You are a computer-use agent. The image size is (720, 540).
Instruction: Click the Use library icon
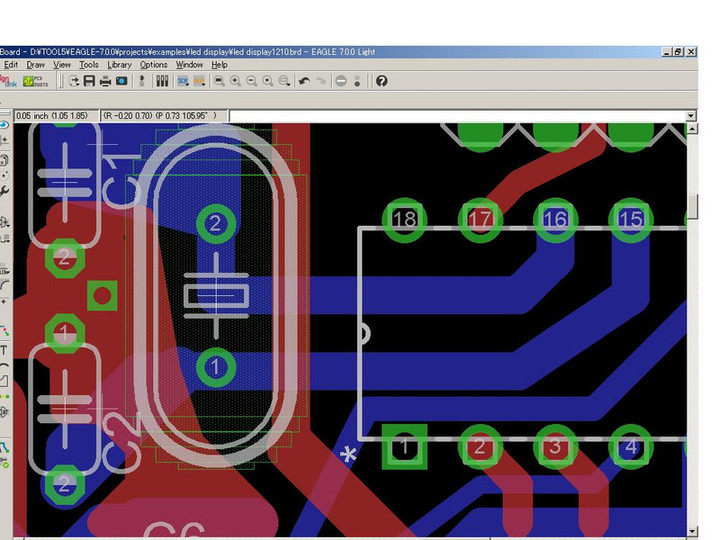tap(162, 81)
